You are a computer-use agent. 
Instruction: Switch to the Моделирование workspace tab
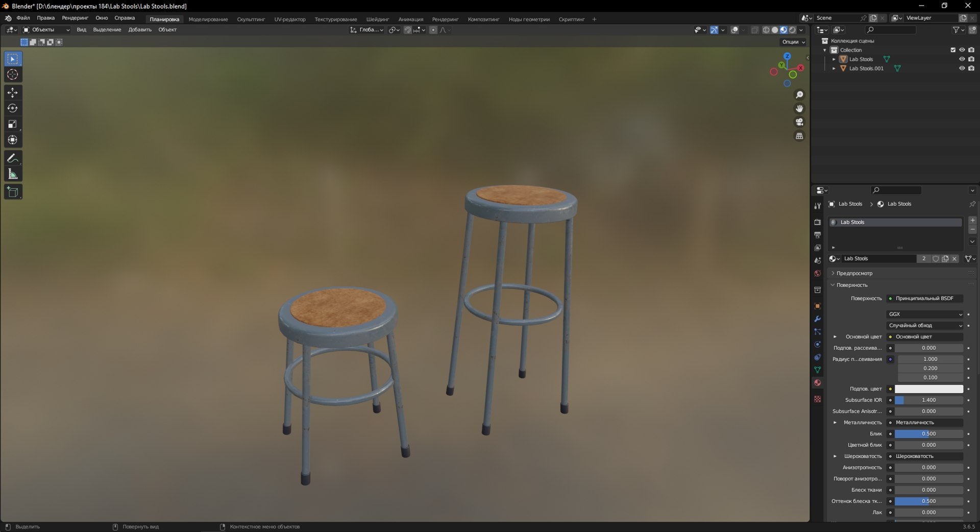tap(208, 19)
